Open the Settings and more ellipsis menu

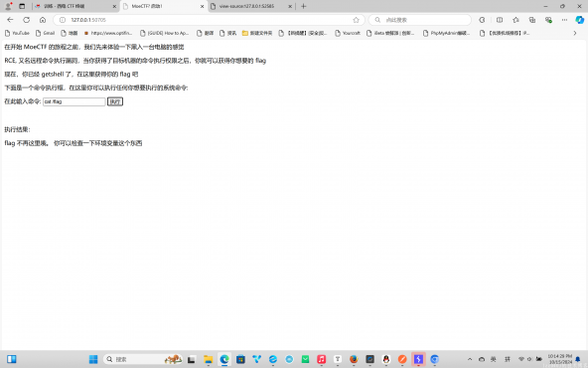564,20
